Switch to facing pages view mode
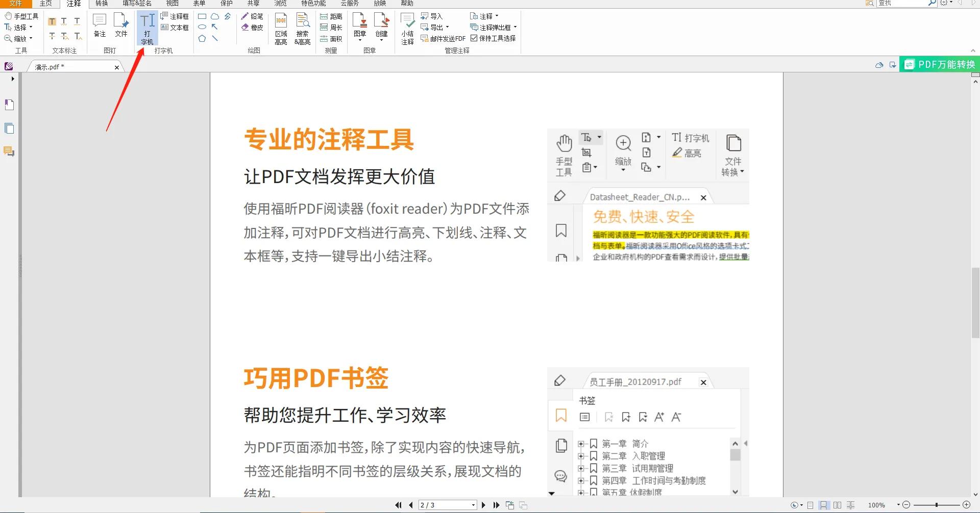980x513 pixels. click(x=837, y=505)
